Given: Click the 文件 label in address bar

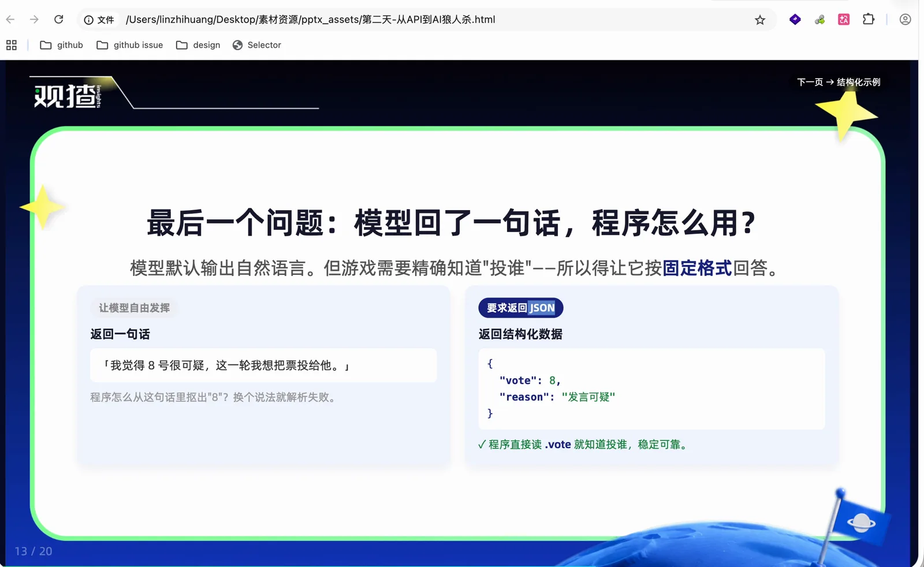Looking at the screenshot, I should [106, 20].
